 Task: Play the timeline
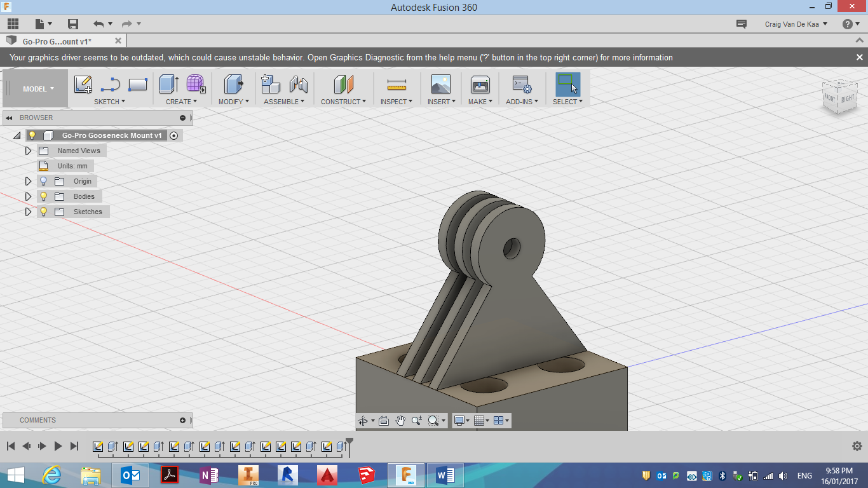coord(58,446)
